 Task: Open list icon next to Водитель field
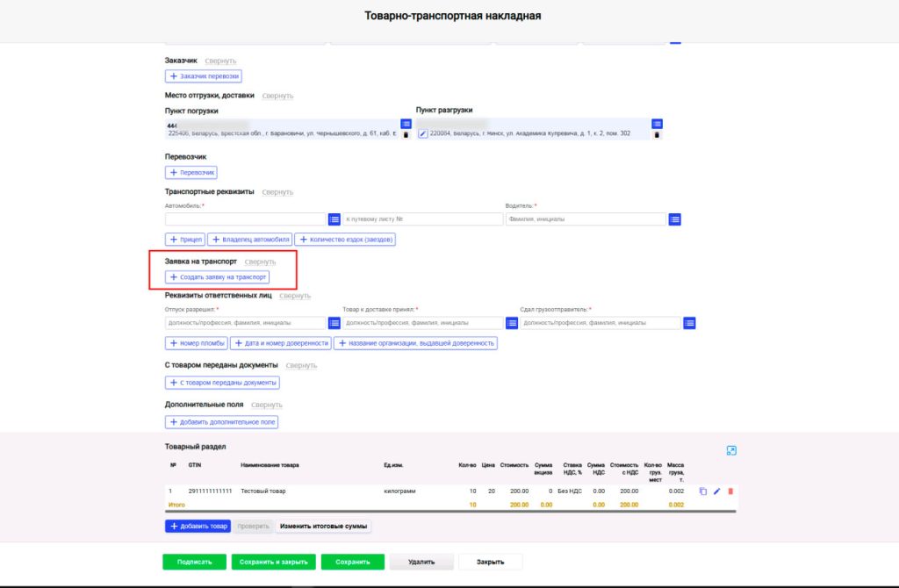coord(675,219)
